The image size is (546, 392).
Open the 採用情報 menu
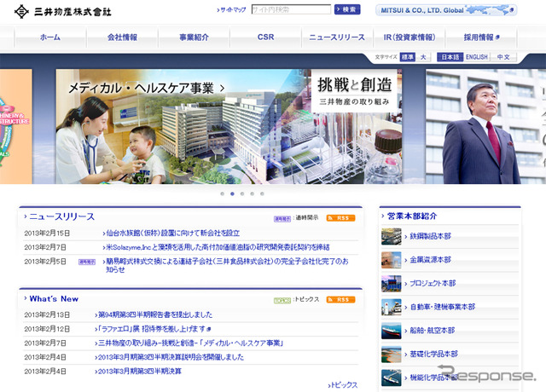481,37
